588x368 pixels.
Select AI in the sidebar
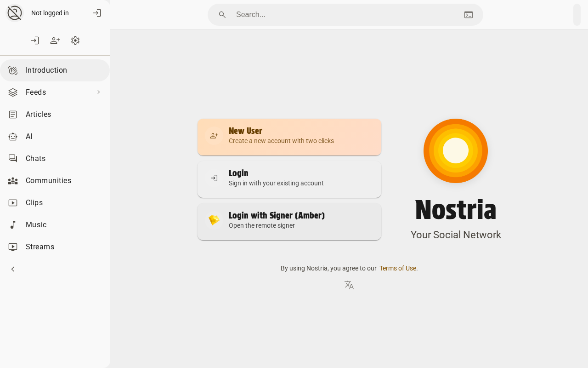pyautogui.click(x=55, y=137)
